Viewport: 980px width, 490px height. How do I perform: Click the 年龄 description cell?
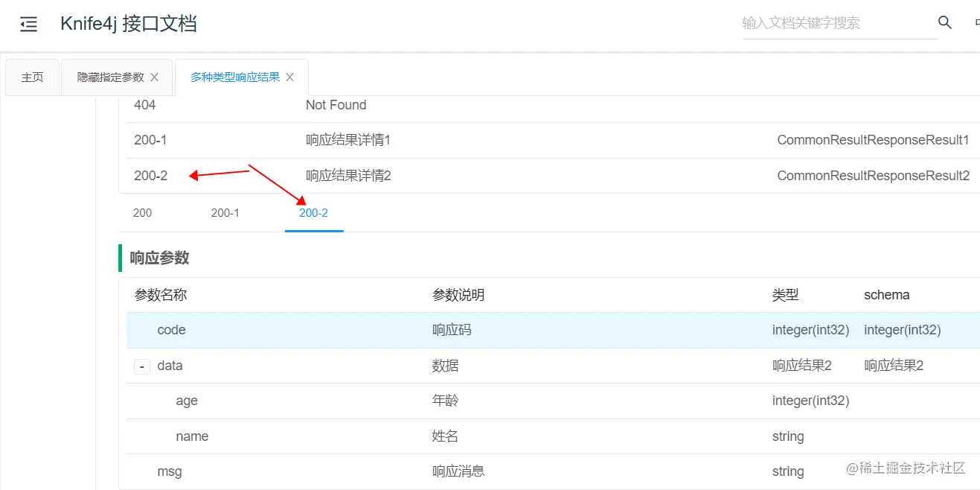coord(446,401)
